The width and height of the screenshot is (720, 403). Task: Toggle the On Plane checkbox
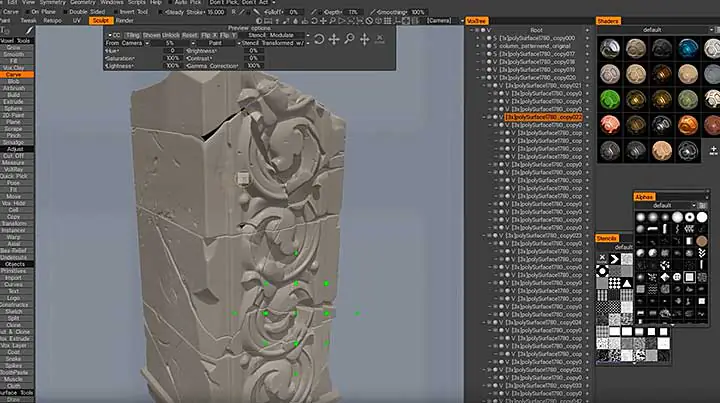pos(28,12)
